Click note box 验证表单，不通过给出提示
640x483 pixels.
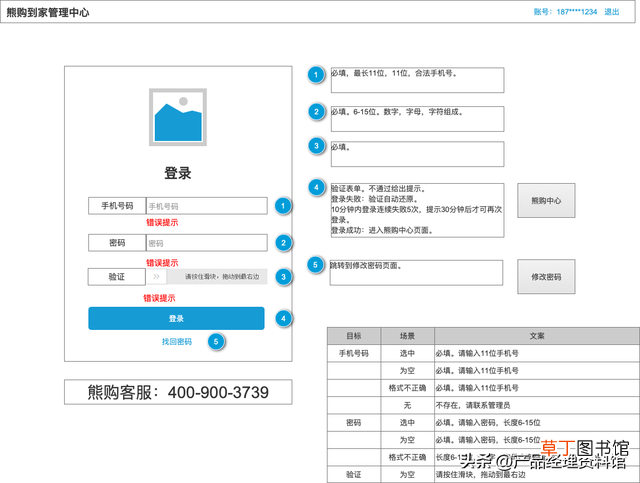pyautogui.click(x=417, y=210)
